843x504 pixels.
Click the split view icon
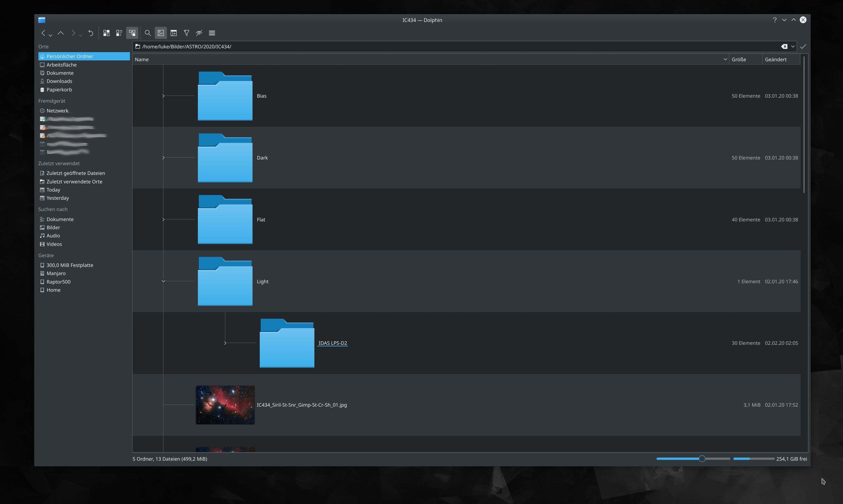click(174, 33)
